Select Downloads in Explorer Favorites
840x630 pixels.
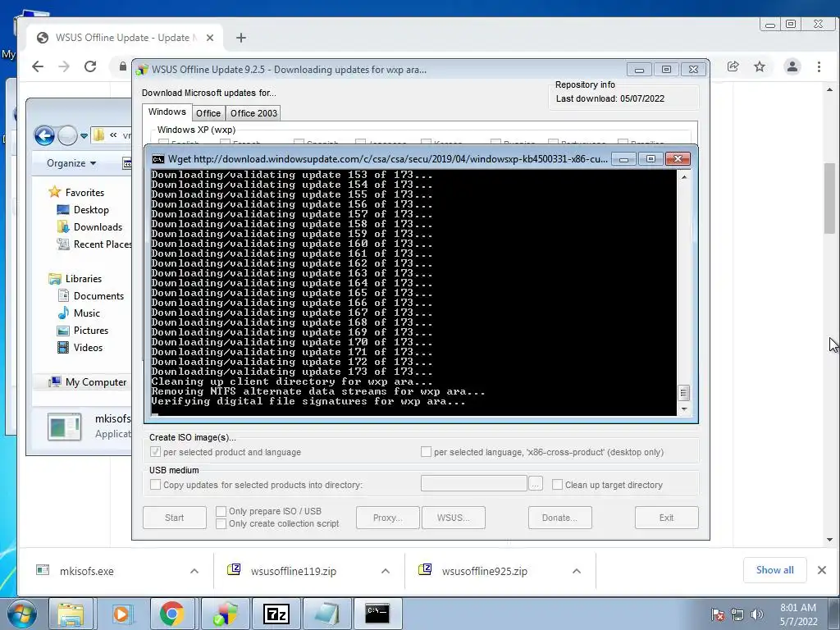pos(90,226)
